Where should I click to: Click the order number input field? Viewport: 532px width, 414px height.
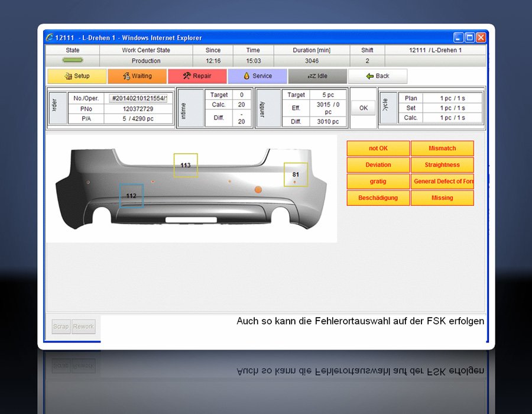tap(138, 98)
